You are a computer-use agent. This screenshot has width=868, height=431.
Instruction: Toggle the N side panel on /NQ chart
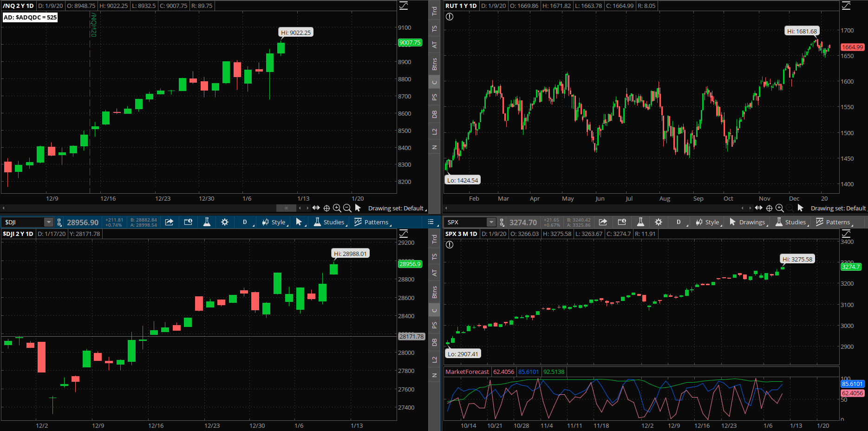point(434,147)
